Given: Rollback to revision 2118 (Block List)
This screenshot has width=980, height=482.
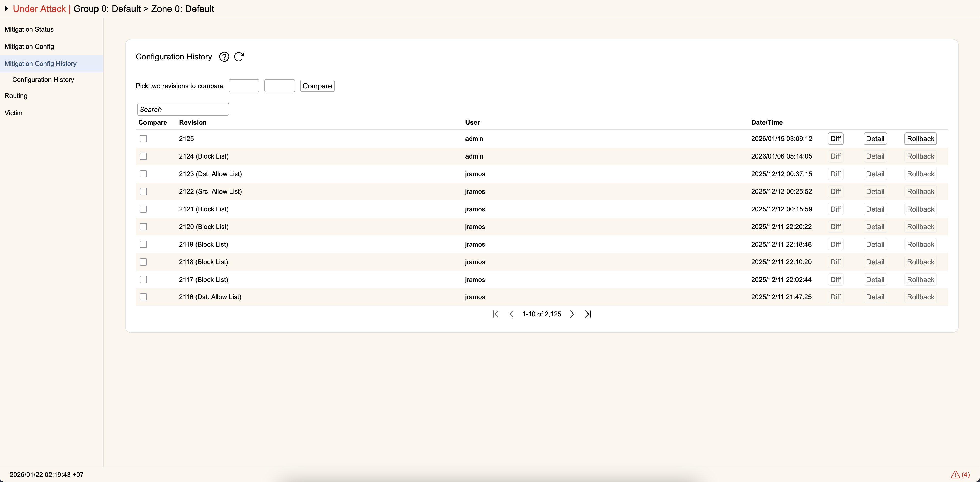Looking at the screenshot, I should (920, 262).
